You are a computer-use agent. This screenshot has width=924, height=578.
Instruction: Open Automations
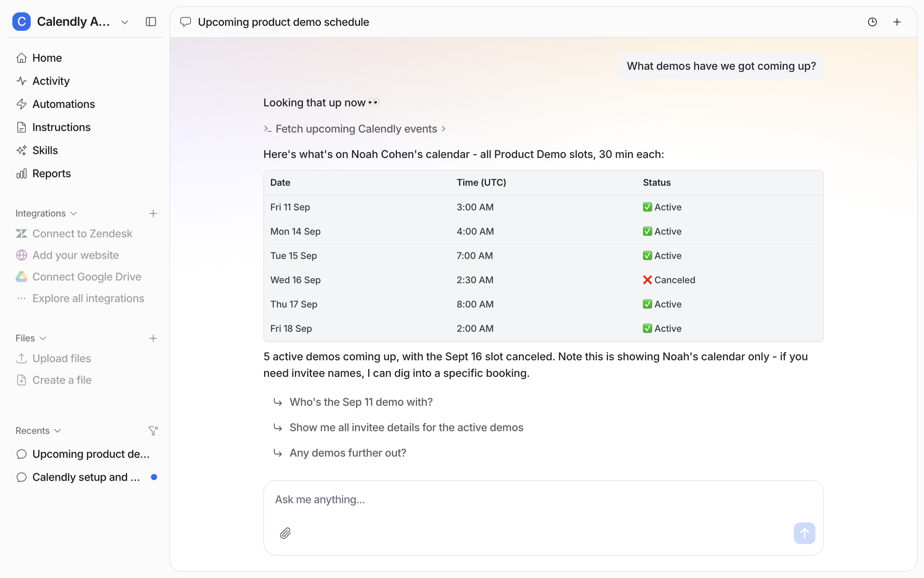click(x=85, y=104)
